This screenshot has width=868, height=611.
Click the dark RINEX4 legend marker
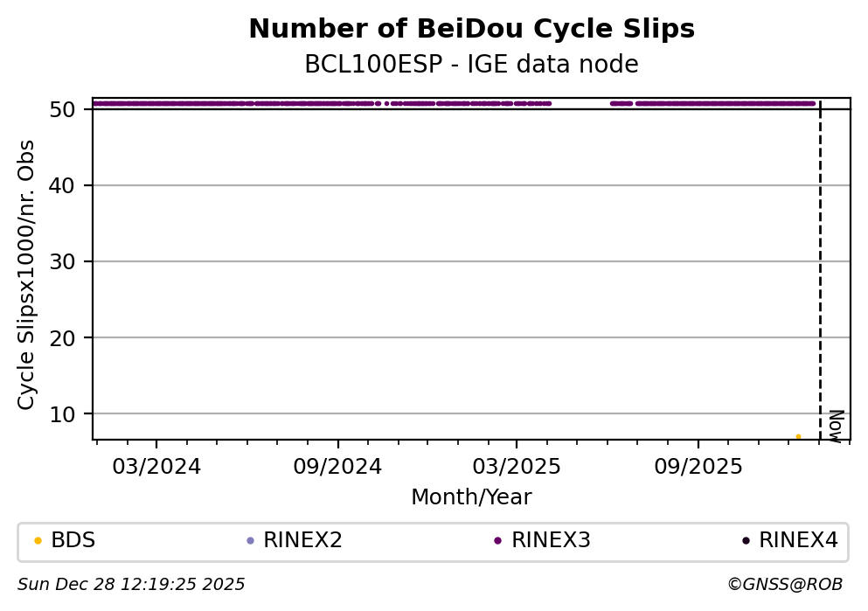click(x=746, y=541)
